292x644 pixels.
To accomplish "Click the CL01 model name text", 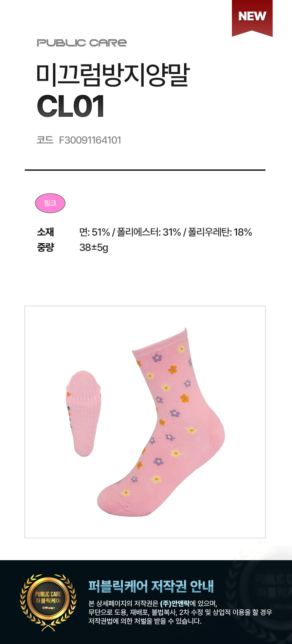I will click(71, 106).
